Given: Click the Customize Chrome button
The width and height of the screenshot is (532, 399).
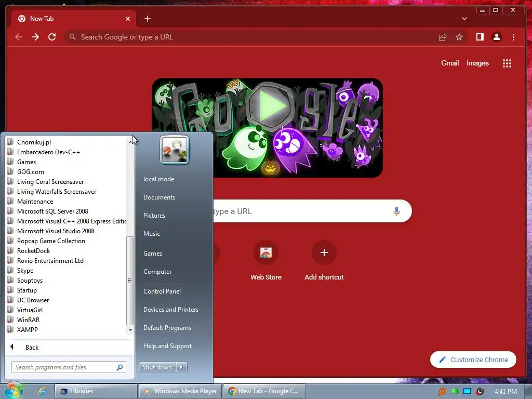Looking at the screenshot, I should click(x=473, y=360).
